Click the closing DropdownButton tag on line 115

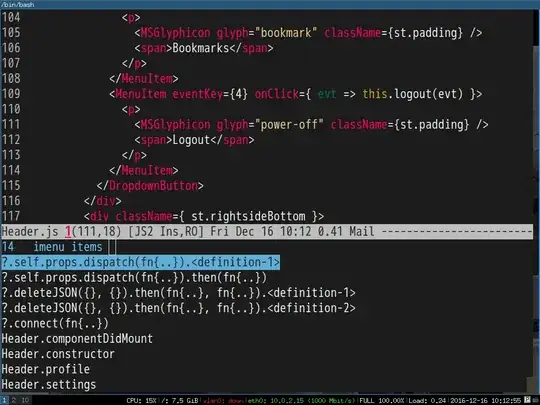tap(150, 186)
